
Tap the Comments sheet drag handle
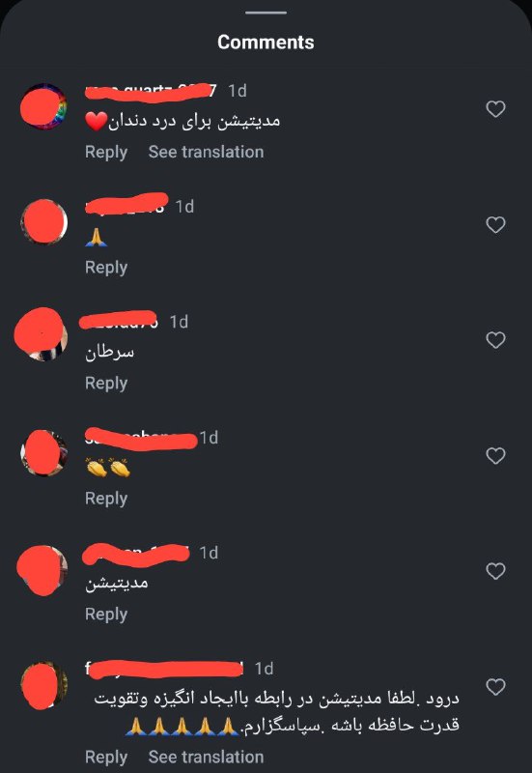tap(266, 13)
